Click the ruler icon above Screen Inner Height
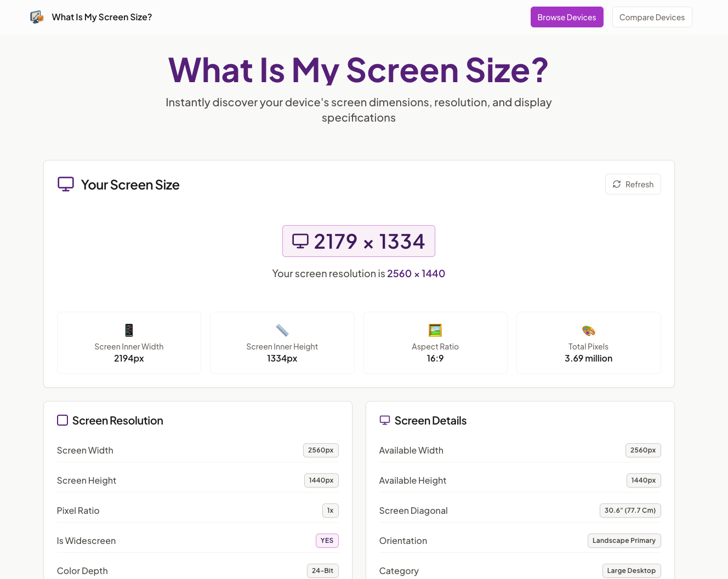The width and height of the screenshot is (728, 579). pos(282,330)
